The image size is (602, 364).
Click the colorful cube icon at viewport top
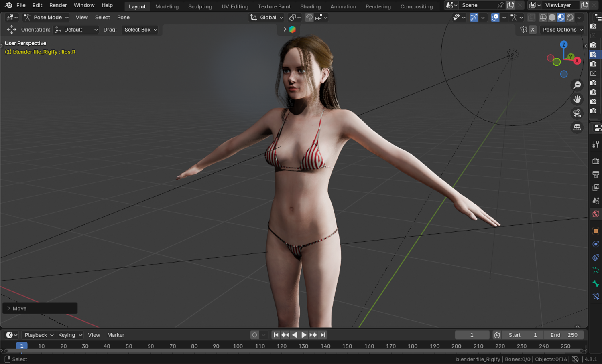[x=293, y=30]
